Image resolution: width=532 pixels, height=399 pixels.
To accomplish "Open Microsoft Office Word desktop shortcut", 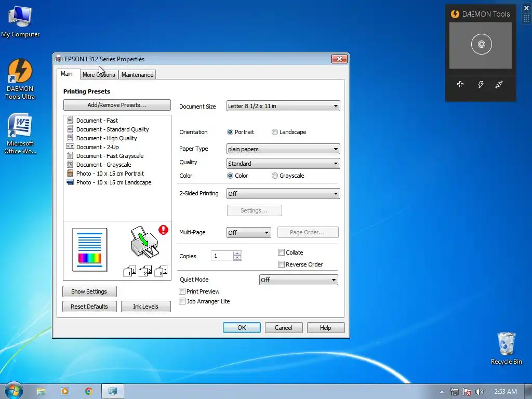I will tap(20, 134).
